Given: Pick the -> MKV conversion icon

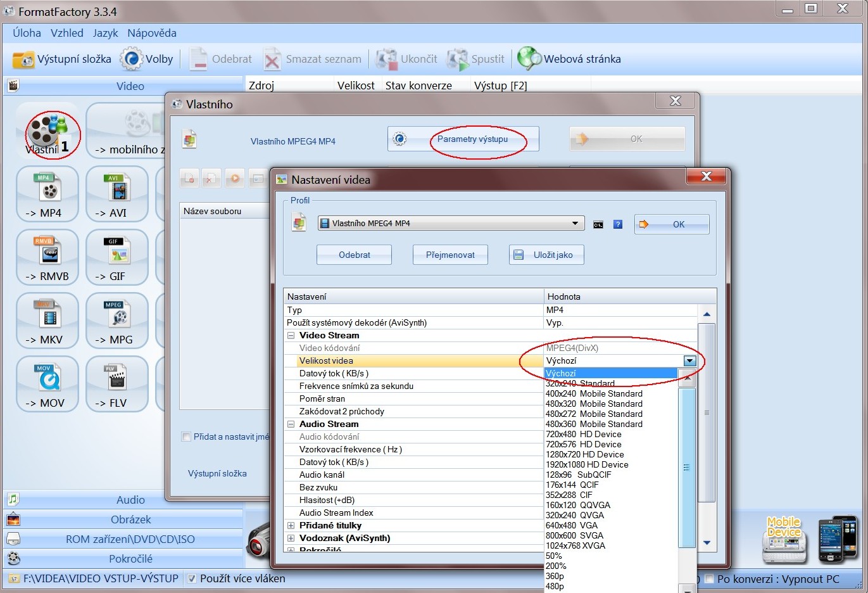Looking at the screenshot, I should tap(47, 321).
